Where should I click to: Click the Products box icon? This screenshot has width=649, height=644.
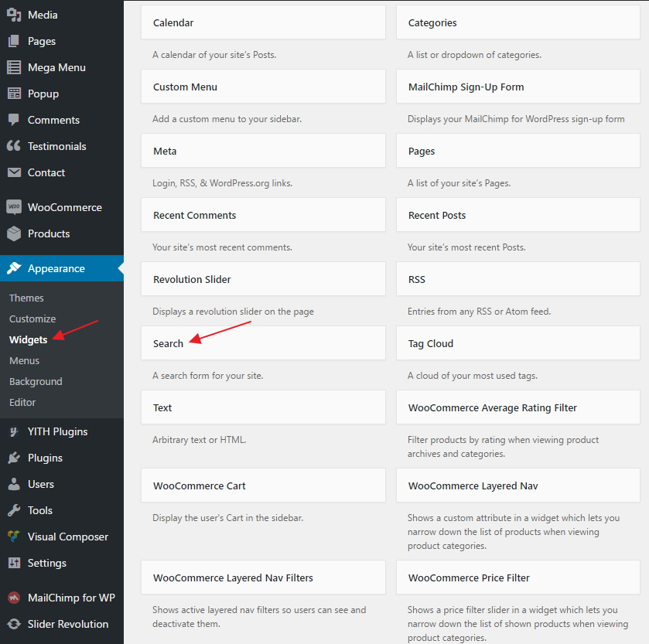(14, 233)
